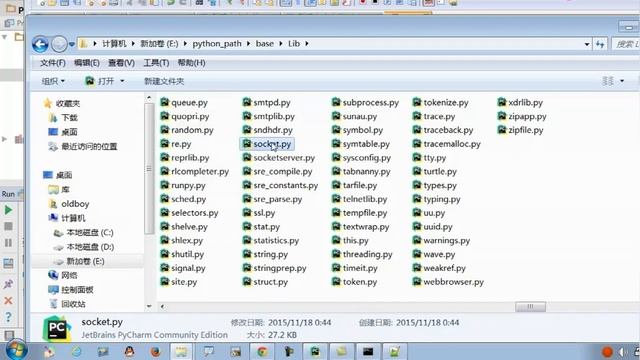Click the navigation pane scroll down arrow

[149, 306]
